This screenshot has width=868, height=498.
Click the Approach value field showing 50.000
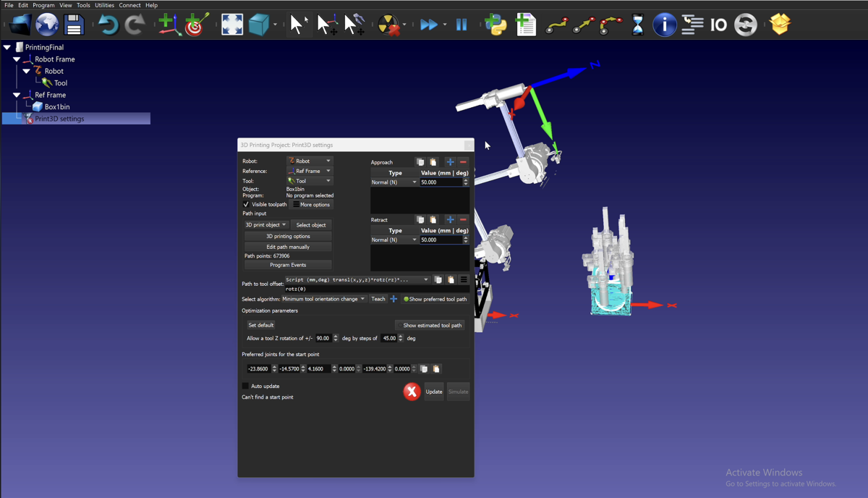(440, 182)
